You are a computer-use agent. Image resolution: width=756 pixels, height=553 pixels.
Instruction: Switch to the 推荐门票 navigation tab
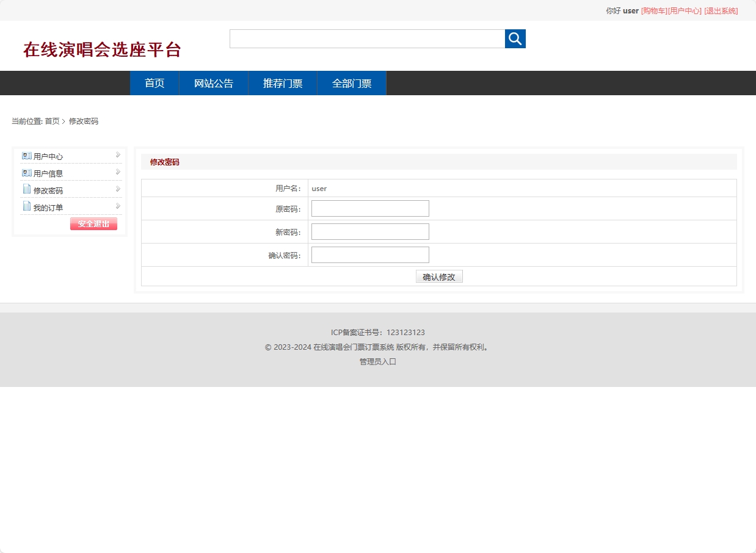282,83
